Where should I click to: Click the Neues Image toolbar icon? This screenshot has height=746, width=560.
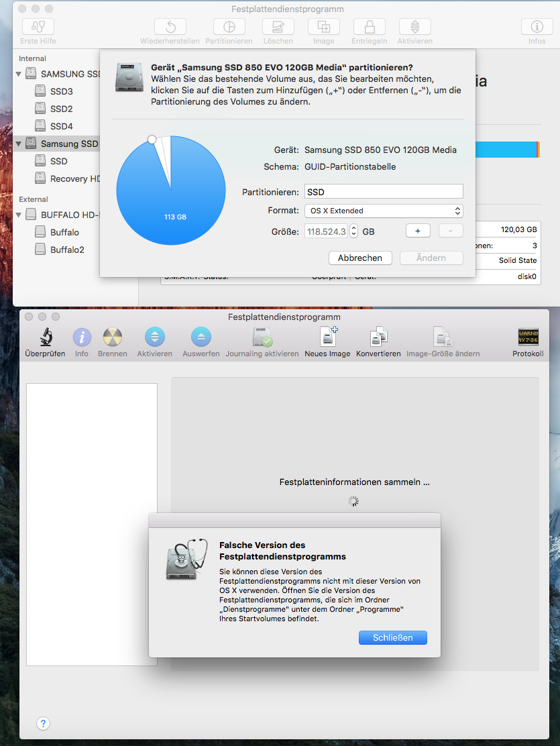(329, 337)
